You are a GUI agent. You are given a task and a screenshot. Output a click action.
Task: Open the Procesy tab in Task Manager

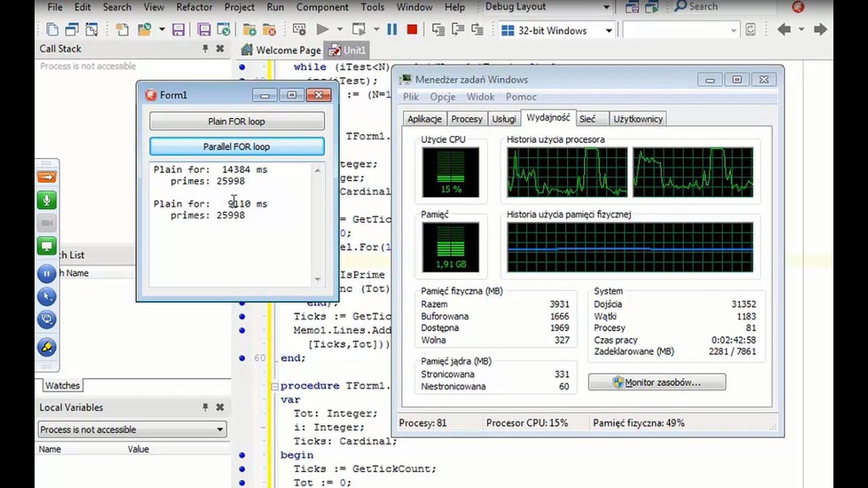(x=467, y=119)
